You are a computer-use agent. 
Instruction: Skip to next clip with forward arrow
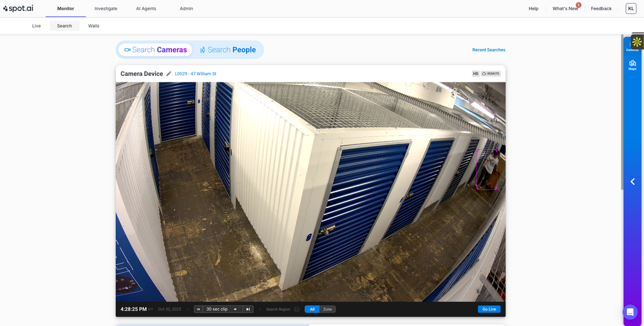pyautogui.click(x=248, y=309)
